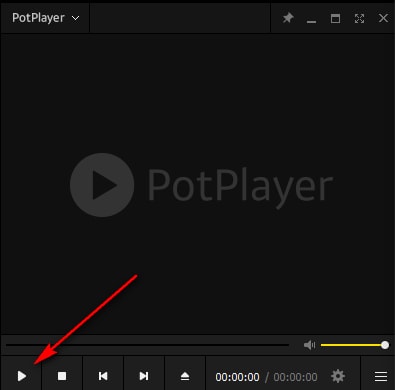The width and height of the screenshot is (395, 390).
Task: Toggle the playlist with the hamburger icon
Action: 381,376
